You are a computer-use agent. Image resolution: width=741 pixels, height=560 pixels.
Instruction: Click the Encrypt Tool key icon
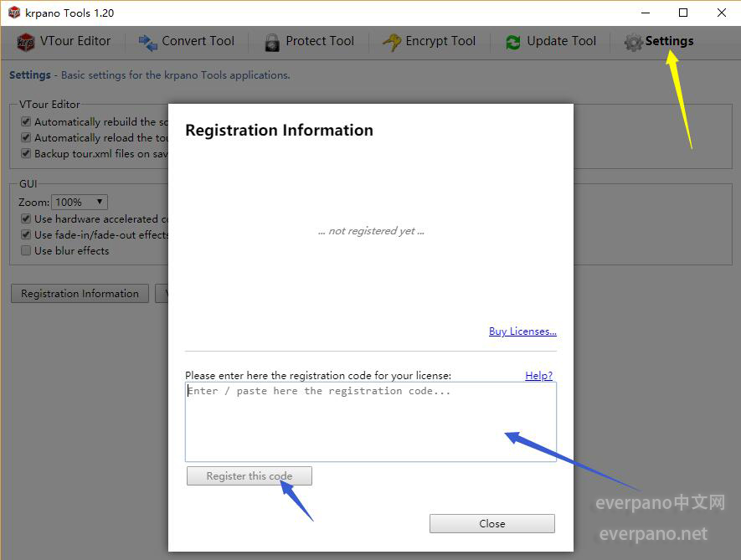tap(392, 42)
